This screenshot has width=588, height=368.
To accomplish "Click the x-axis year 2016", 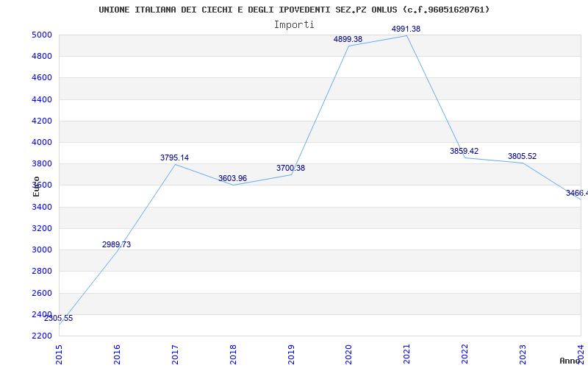I will [x=117, y=355].
